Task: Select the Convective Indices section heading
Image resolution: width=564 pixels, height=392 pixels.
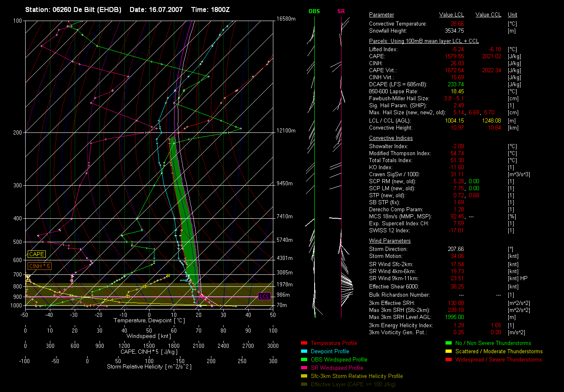Action: (391, 138)
